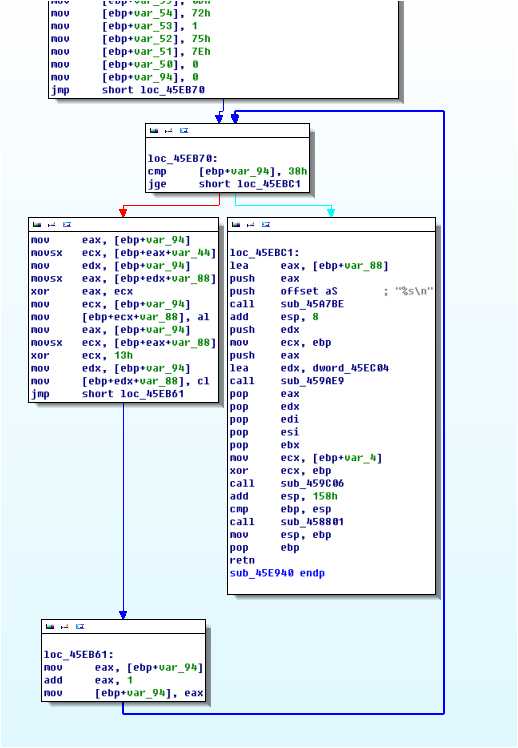
Task: Click first title icon of the xor loop node
Action: click(37, 224)
